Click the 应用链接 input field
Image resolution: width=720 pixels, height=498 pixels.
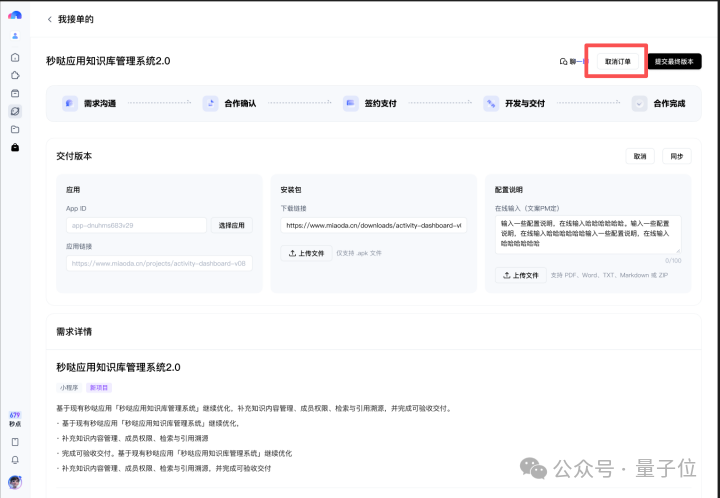pyautogui.click(x=159, y=263)
